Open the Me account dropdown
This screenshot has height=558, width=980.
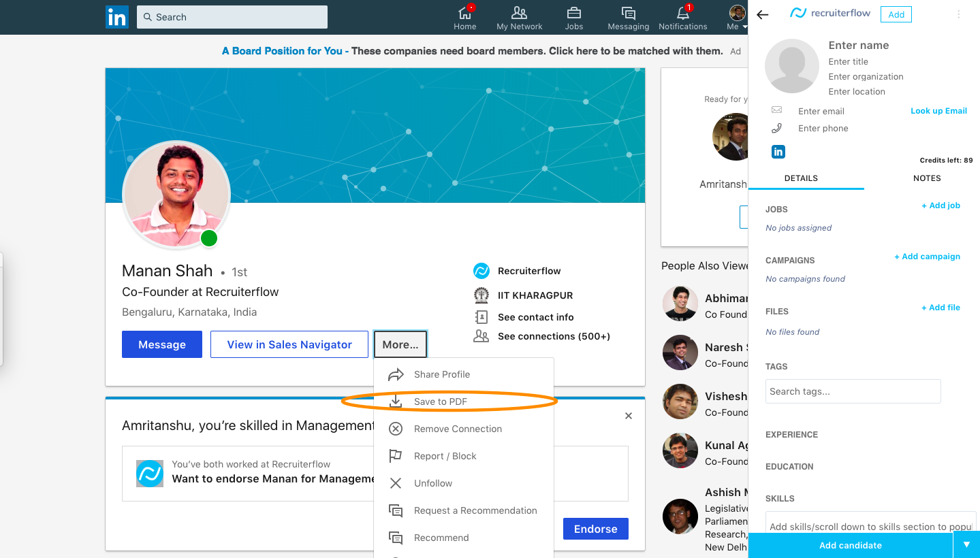[737, 18]
